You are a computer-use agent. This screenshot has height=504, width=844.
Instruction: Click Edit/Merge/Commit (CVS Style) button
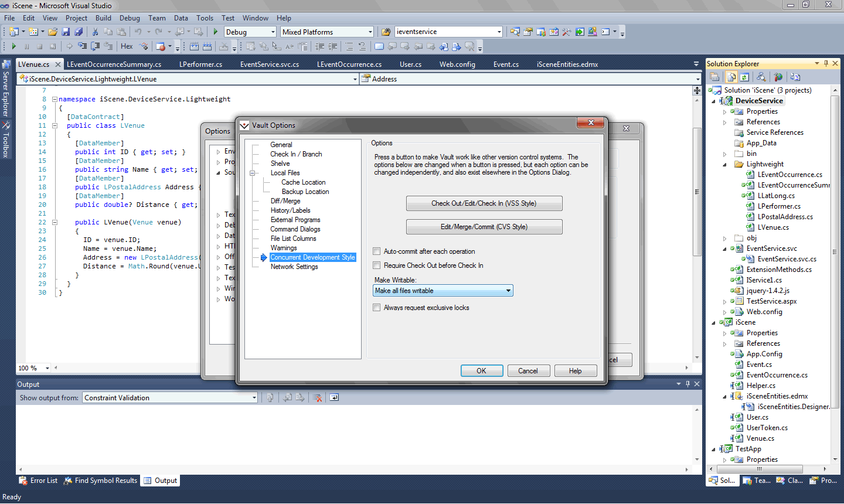(x=484, y=227)
